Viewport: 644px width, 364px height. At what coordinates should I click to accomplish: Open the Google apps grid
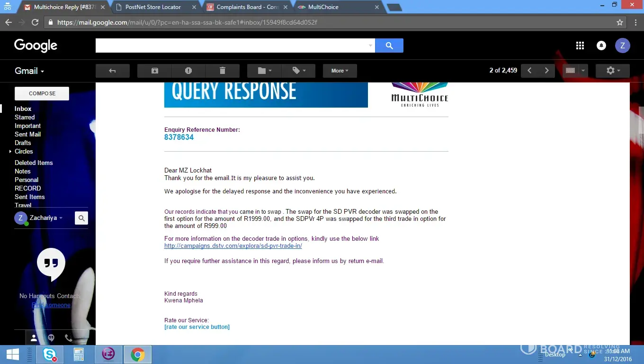[x=580, y=45]
